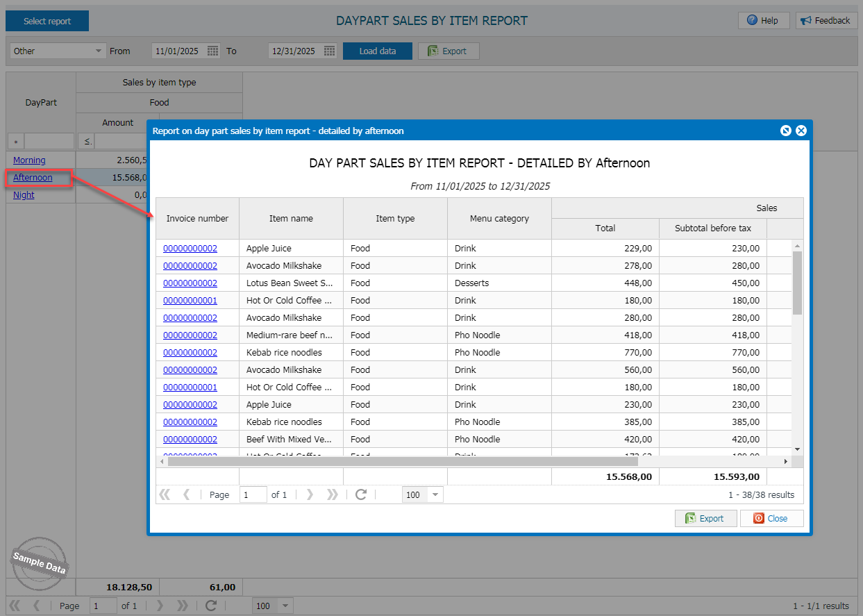
Task: Open the From date calendar picker
Action: pos(213,51)
